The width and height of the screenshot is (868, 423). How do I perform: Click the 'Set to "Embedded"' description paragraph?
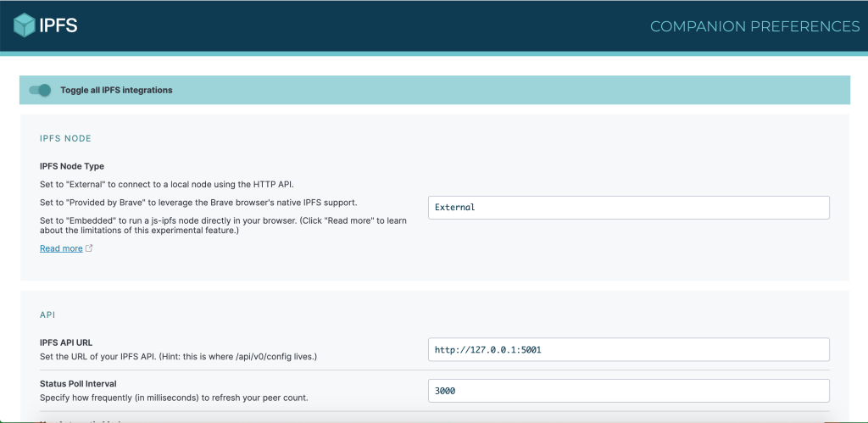pos(223,225)
